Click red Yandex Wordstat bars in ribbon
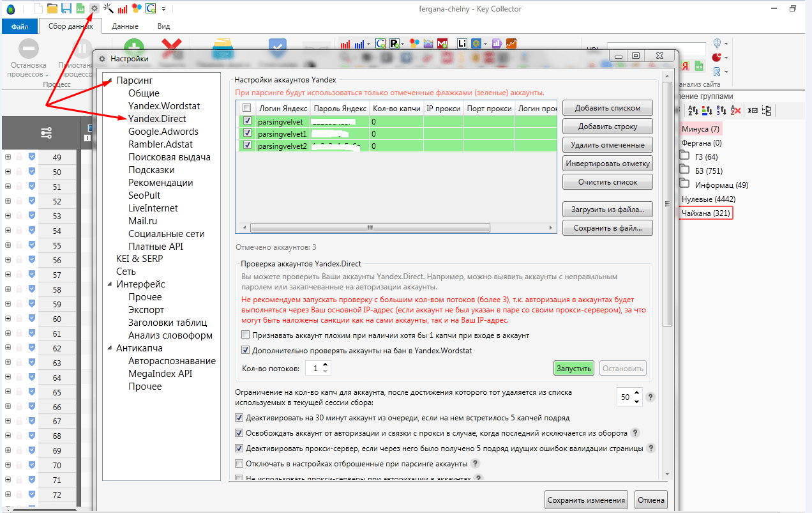Screen dimensions: 812x513 pyautogui.click(x=346, y=43)
